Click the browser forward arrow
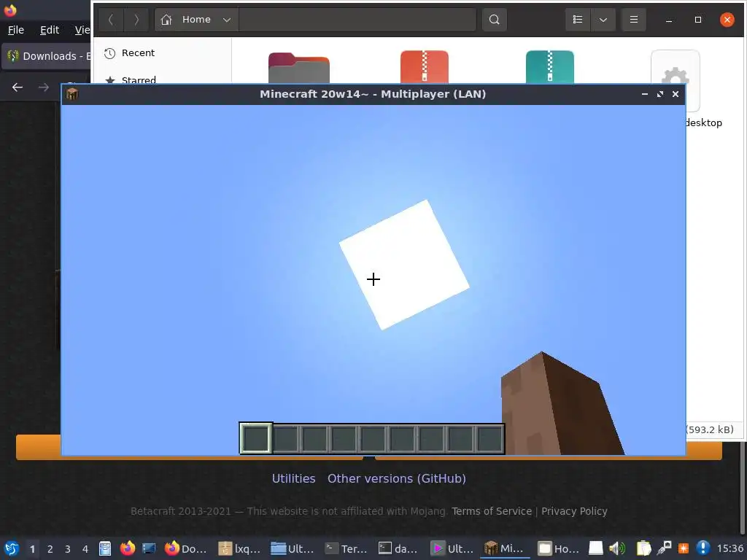Screen dimensions: 747x560 [43, 87]
